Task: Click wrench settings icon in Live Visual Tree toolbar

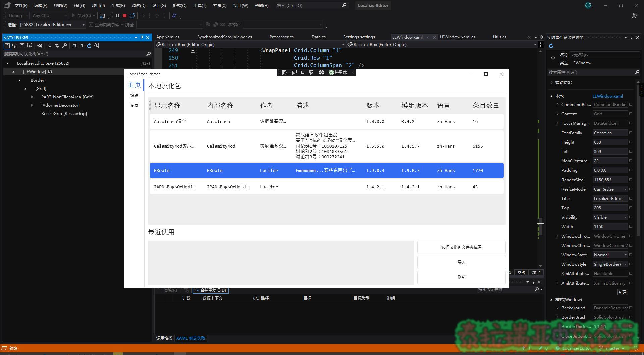Action: (x=64, y=46)
